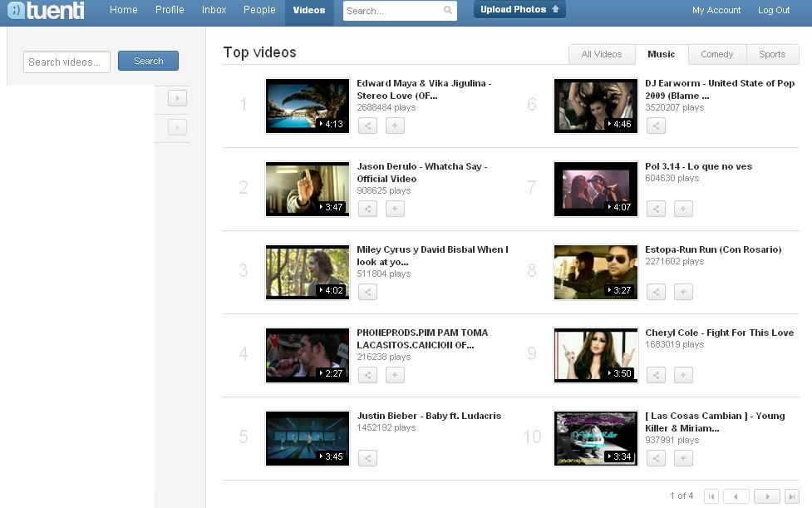
Task: Expand the second sidebar arrow button
Action: (177, 127)
